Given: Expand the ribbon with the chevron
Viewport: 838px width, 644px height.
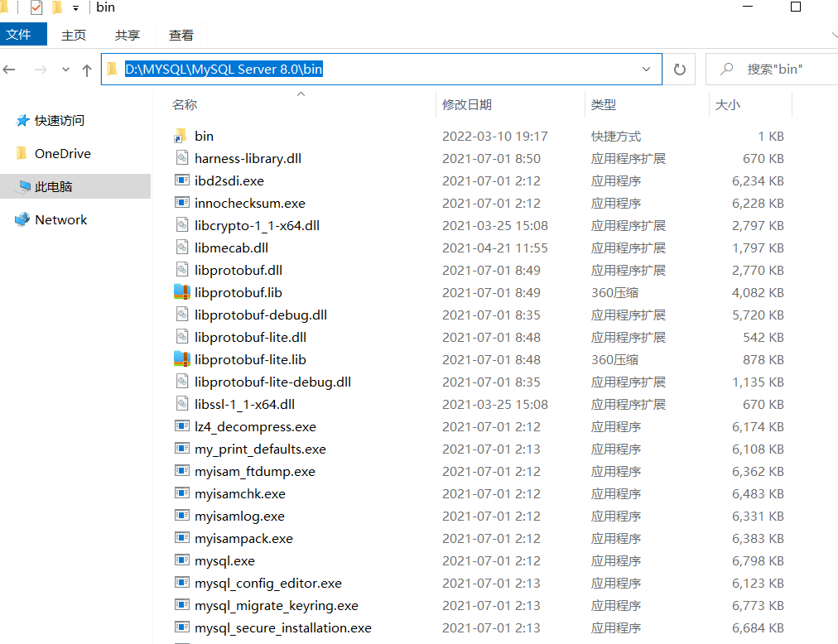Looking at the screenshot, I should (x=834, y=35).
